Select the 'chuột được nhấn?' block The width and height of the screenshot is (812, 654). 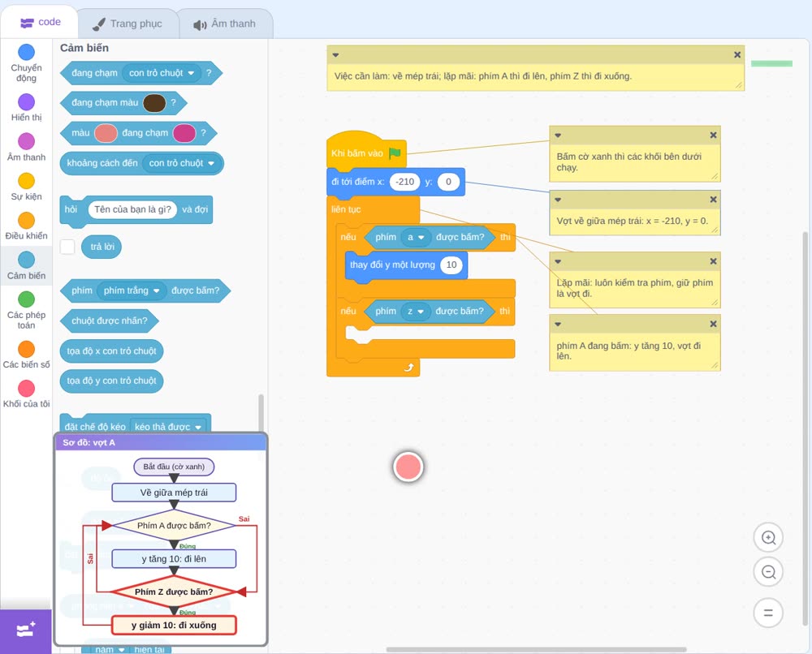pyautogui.click(x=110, y=321)
